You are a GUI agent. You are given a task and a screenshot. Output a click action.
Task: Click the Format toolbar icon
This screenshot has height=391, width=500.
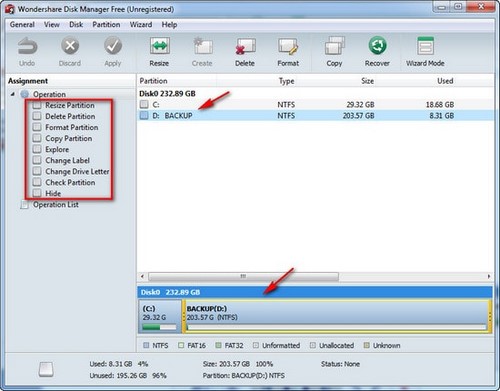(288, 46)
